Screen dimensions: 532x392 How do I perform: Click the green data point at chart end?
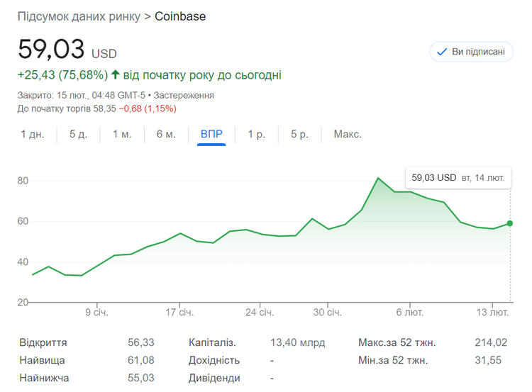509,223
